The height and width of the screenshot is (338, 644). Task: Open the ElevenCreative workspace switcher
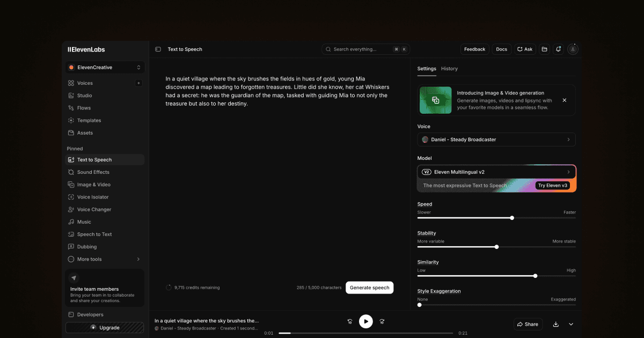click(105, 68)
